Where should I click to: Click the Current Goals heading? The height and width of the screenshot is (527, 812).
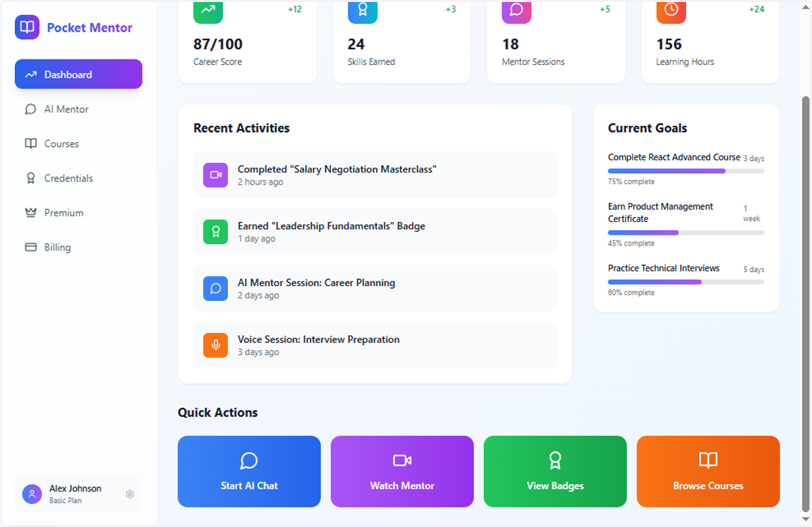(x=648, y=128)
